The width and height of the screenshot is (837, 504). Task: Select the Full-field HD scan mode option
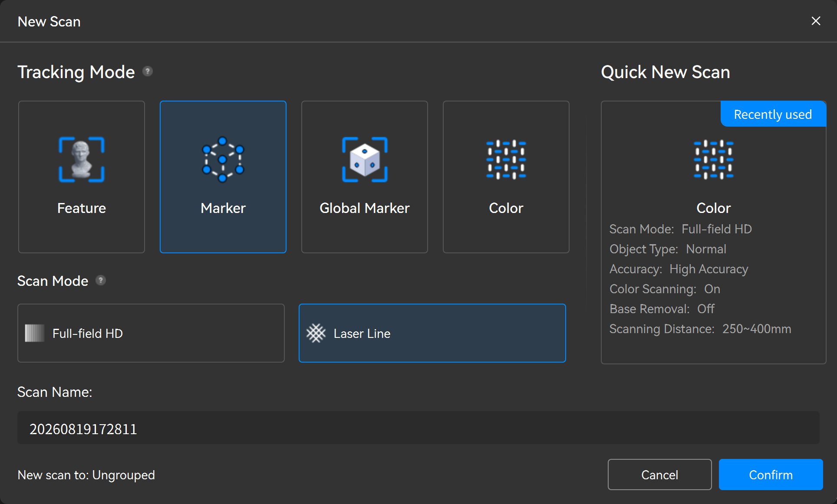click(x=151, y=333)
